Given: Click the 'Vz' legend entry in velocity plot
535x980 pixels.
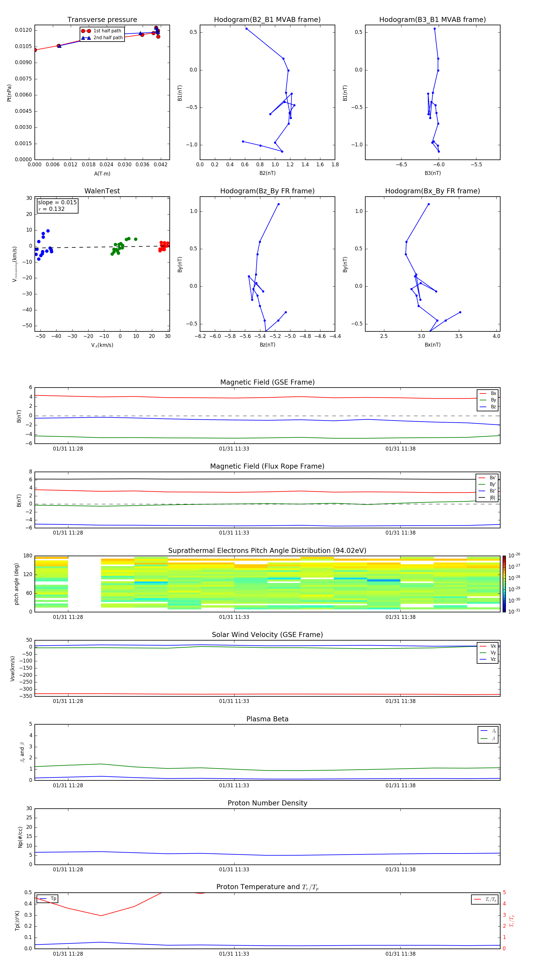Looking at the screenshot, I should [x=488, y=659].
